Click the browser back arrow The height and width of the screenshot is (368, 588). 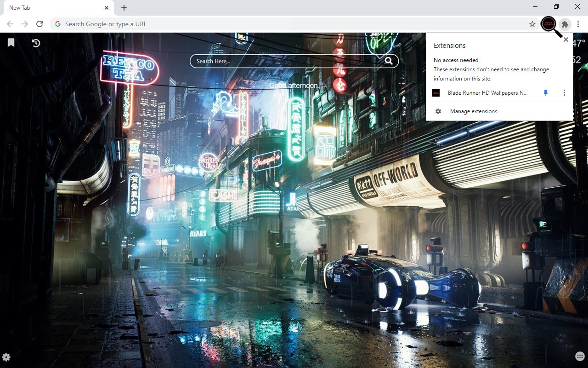pyautogui.click(x=10, y=24)
